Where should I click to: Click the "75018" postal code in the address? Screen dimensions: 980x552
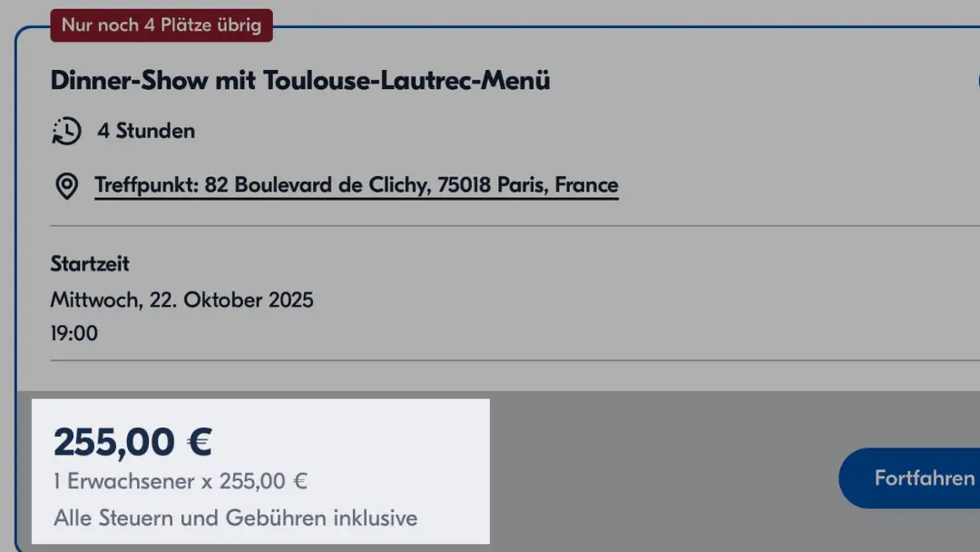(x=465, y=185)
